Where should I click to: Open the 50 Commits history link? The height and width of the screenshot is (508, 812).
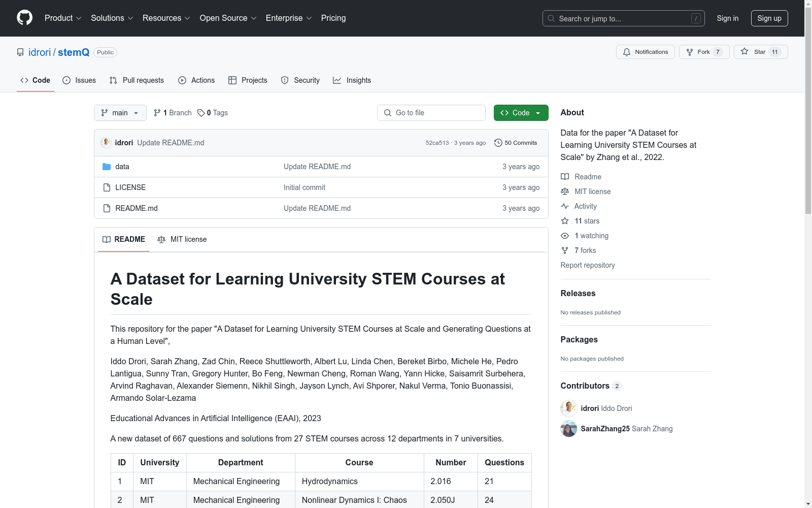tap(516, 143)
